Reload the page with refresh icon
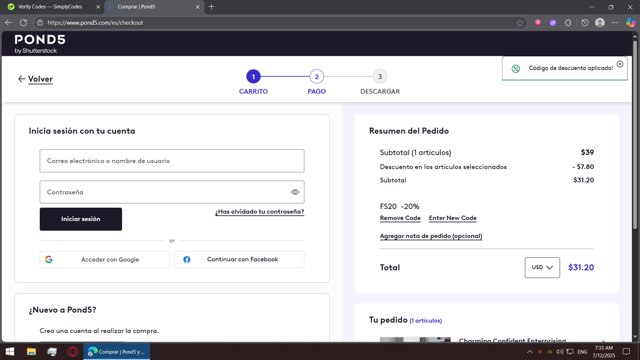 (x=23, y=23)
